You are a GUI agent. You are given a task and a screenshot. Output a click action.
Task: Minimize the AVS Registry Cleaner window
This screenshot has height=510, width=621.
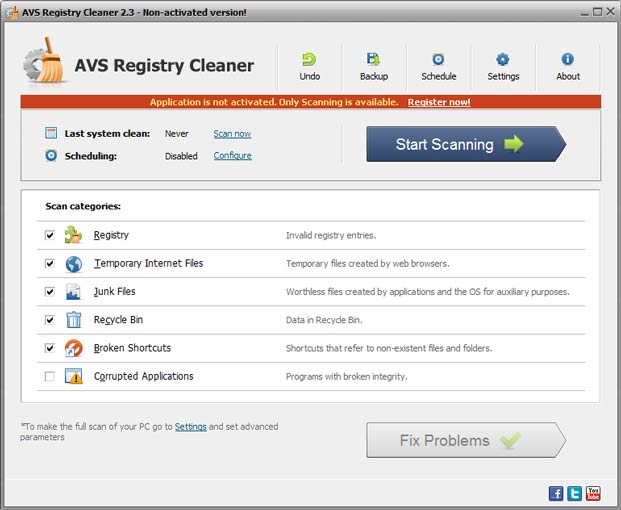(x=585, y=12)
